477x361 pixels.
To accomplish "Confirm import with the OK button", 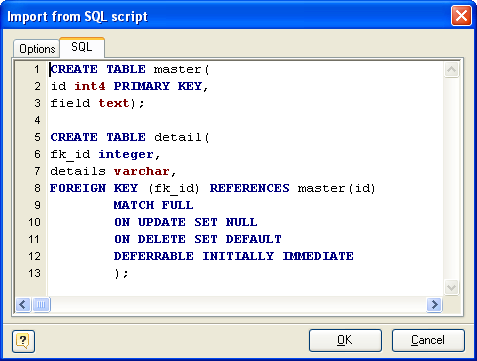I will click(x=345, y=340).
